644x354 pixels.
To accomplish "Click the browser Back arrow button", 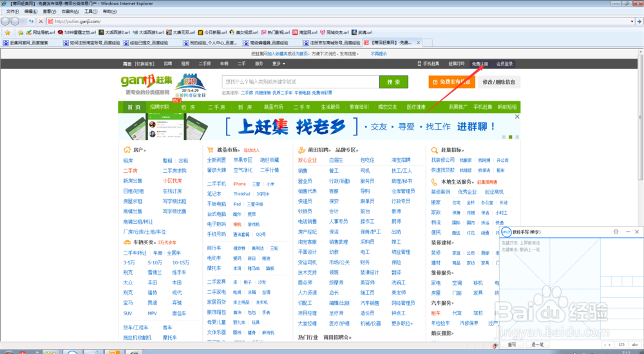I will (5, 21).
